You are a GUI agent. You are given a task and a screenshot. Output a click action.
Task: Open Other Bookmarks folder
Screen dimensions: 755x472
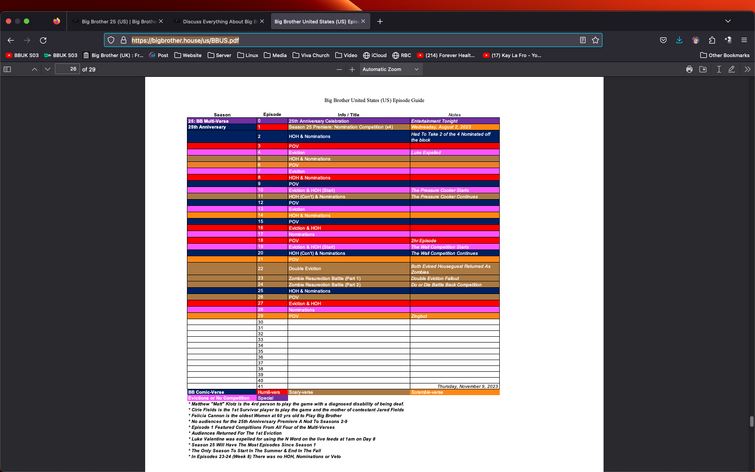click(725, 55)
